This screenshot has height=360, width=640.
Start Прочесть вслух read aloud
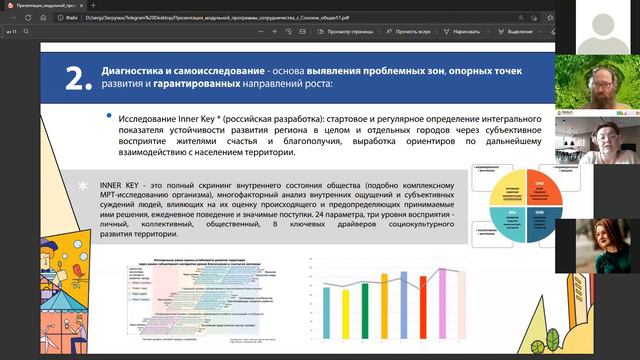[408, 31]
